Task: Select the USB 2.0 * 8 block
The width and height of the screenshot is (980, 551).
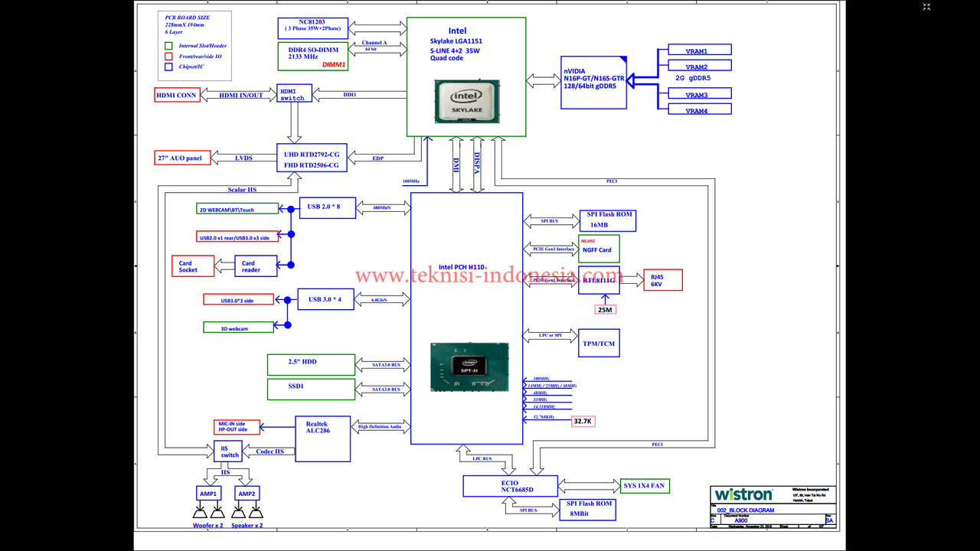Action: (327, 207)
